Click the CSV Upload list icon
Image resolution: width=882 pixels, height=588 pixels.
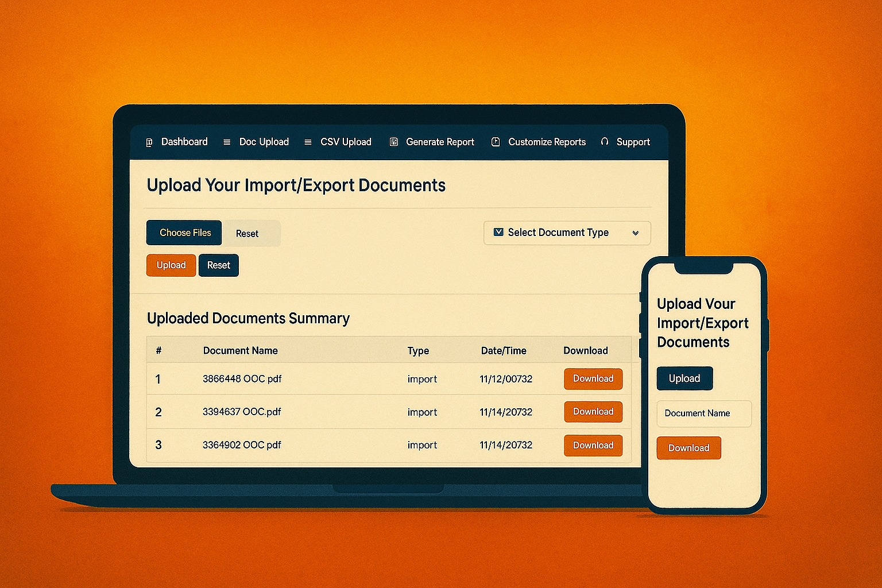click(x=308, y=142)
